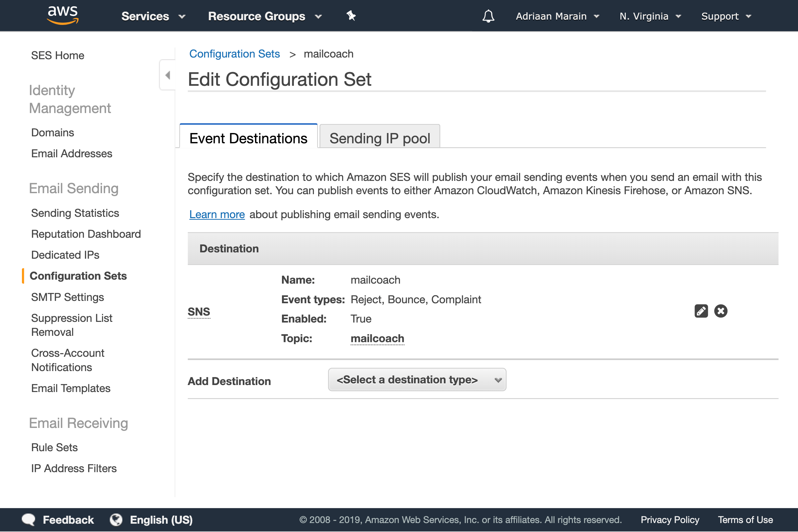This screenshot has height=532, width=798.
Task: Open Rule Sets in the sidebar
Action: click(54, 447)
